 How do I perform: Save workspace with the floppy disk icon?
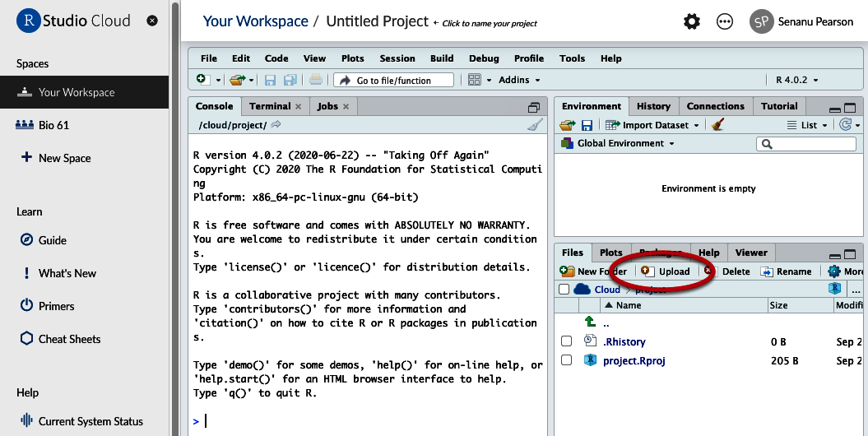click(587, 126)
